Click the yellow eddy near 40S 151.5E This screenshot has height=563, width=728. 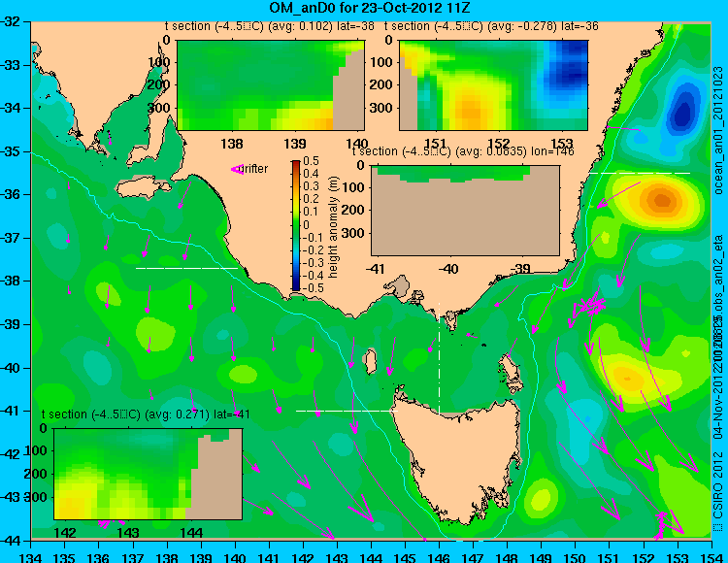[x=627, y=379]
